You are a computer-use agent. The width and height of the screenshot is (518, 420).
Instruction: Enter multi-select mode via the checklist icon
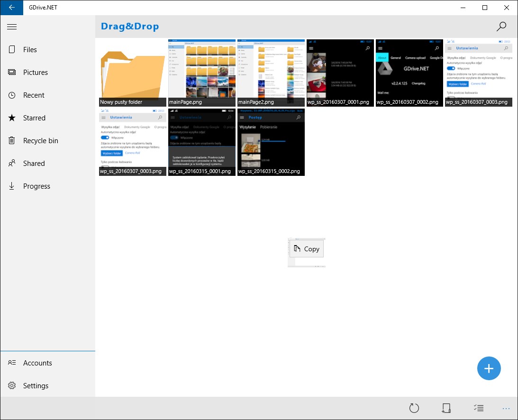pos(478,408)
